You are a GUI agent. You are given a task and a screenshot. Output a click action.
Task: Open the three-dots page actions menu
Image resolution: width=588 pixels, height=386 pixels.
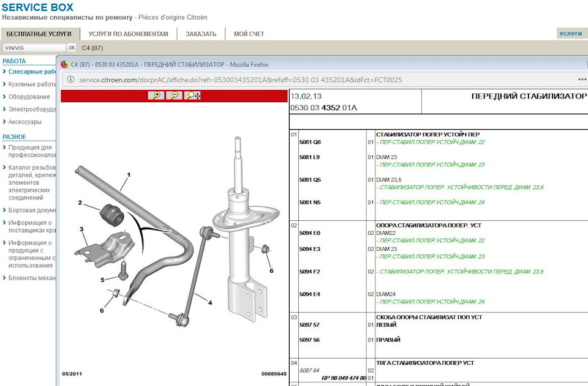582,80
